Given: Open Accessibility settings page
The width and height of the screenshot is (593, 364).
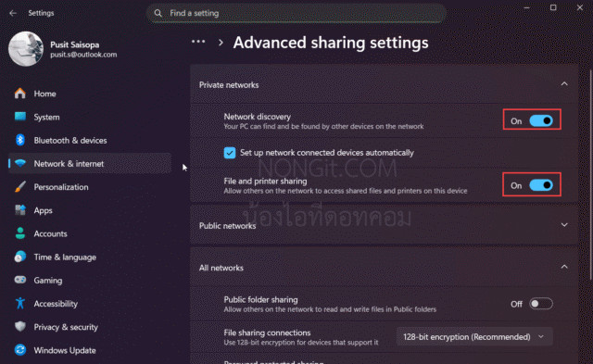Looking at the screenshot, I should coord(90,304).
